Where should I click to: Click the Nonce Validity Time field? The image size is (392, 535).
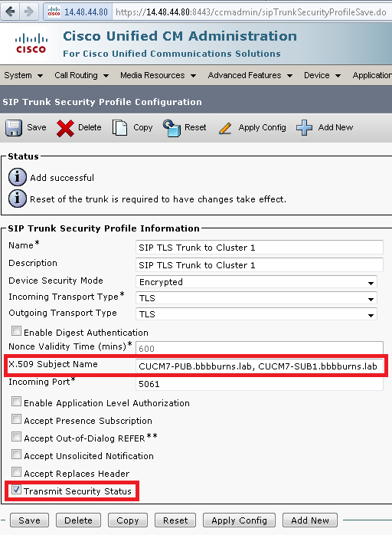tap(260, 348)
